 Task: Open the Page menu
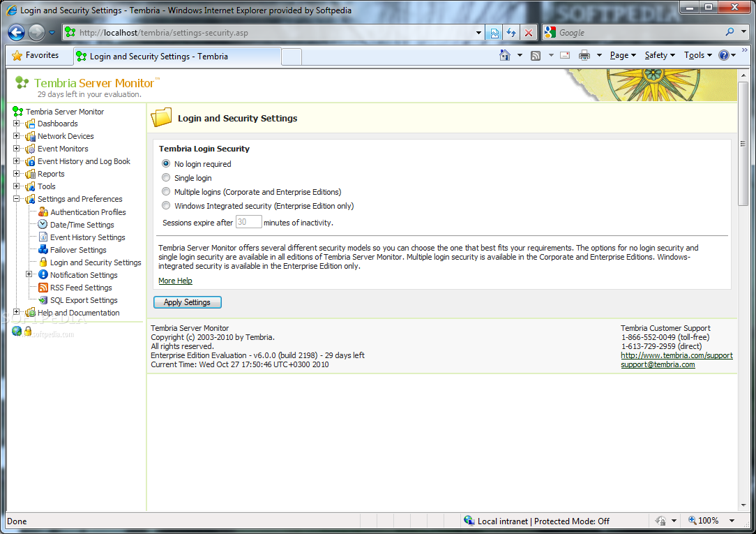(623, 55)
